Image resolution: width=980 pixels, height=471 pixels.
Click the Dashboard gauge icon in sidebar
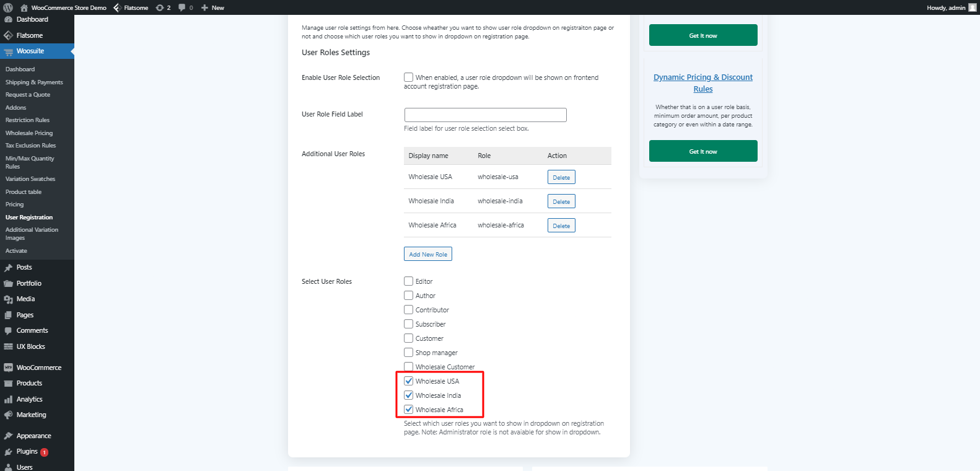9,19
